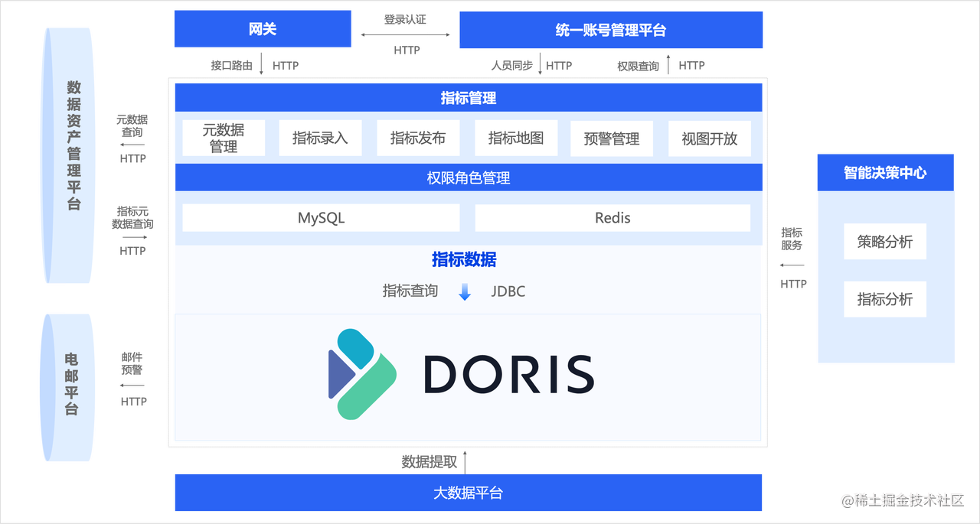Choose the 指标发布 module

(x=418, y=138)
